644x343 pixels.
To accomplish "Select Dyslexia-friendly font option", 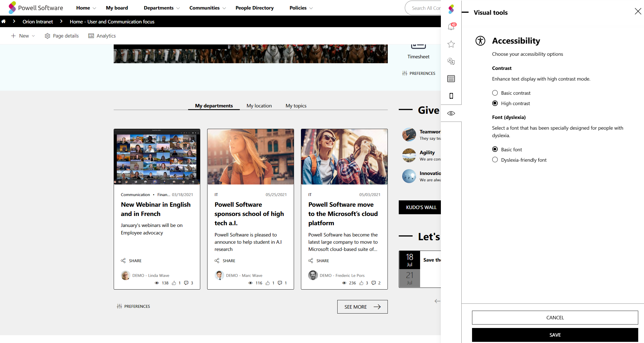I will (495, 160).
